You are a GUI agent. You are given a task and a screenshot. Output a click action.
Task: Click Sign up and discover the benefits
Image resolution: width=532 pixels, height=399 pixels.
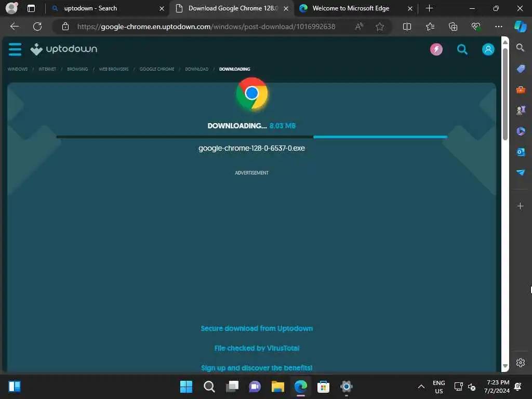click(257, 368)
